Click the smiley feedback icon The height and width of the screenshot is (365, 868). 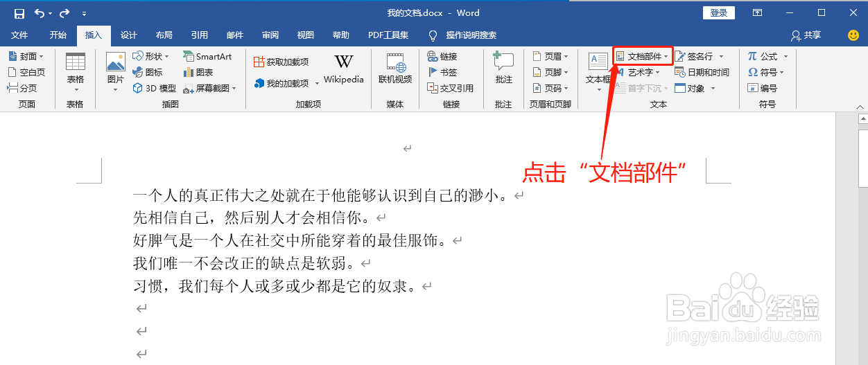[x=853, y=35]
